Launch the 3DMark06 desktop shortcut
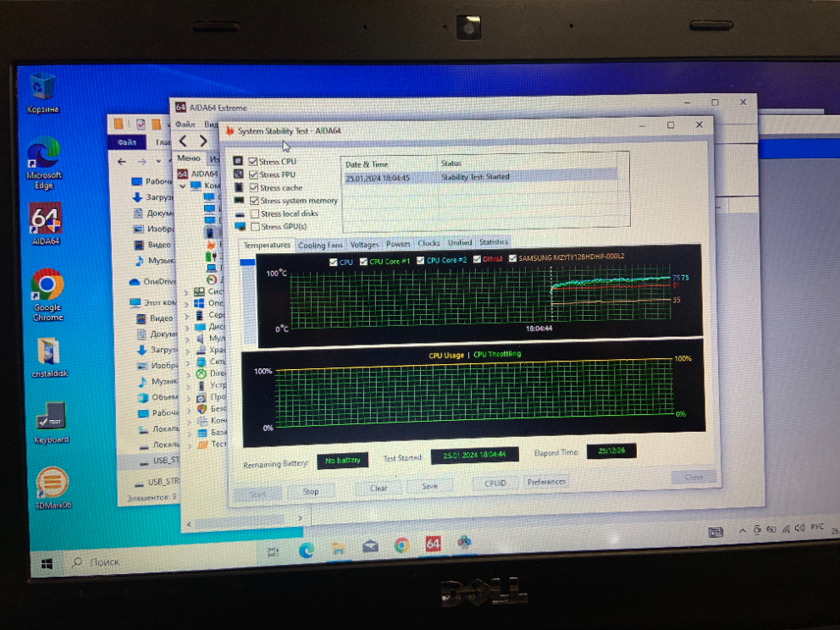The image size is (840, 630). click(x=52, y=488)
